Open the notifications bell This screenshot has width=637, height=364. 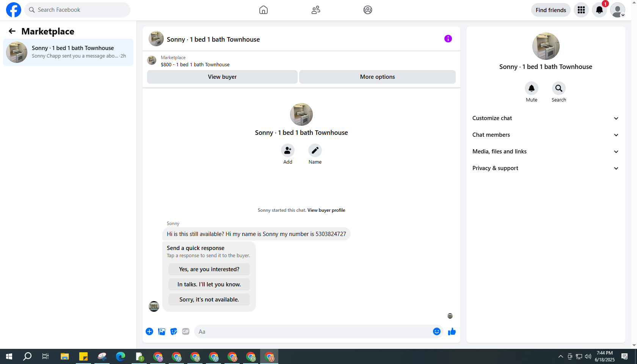coord(599,10)
